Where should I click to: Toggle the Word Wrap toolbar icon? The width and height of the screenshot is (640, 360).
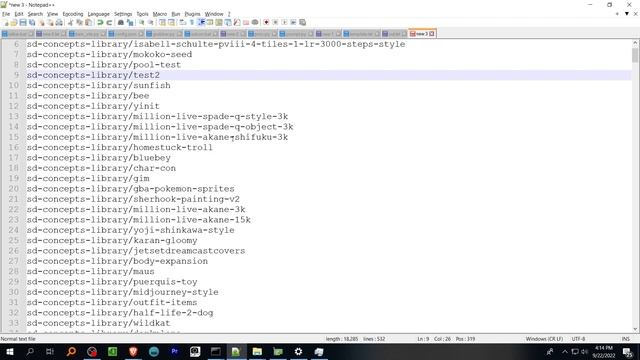(183, 22)
